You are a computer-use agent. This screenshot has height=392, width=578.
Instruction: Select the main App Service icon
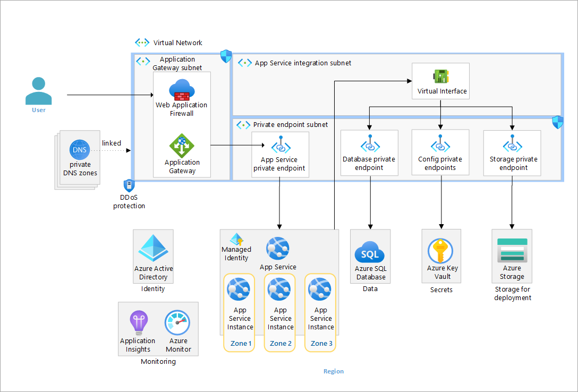(x=277, y=249)
